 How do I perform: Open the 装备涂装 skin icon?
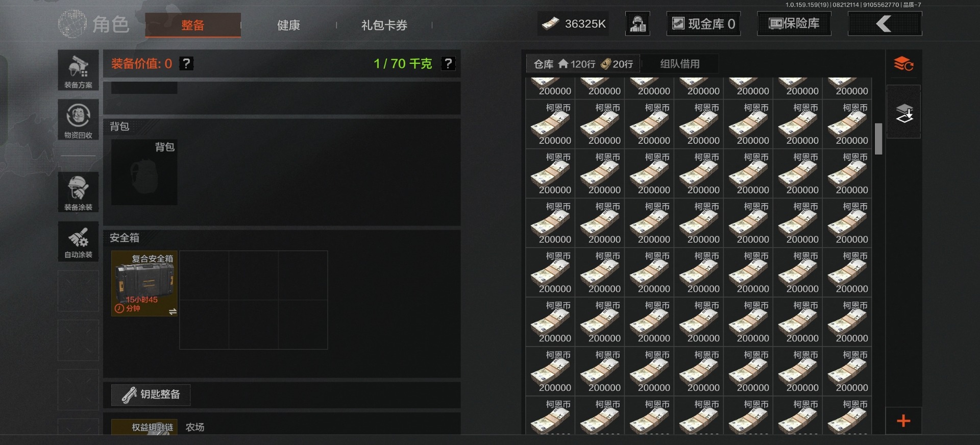78,192
